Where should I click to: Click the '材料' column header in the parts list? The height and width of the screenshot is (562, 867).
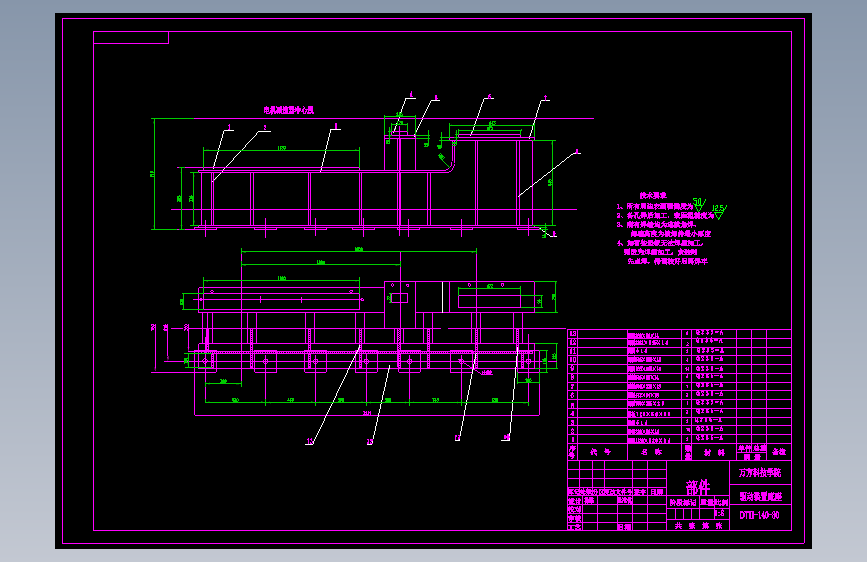point(714,452)
